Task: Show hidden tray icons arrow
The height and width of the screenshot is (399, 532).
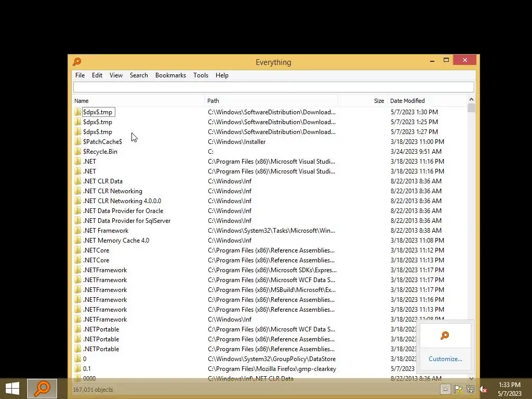Action: click(x=445, y=389)
